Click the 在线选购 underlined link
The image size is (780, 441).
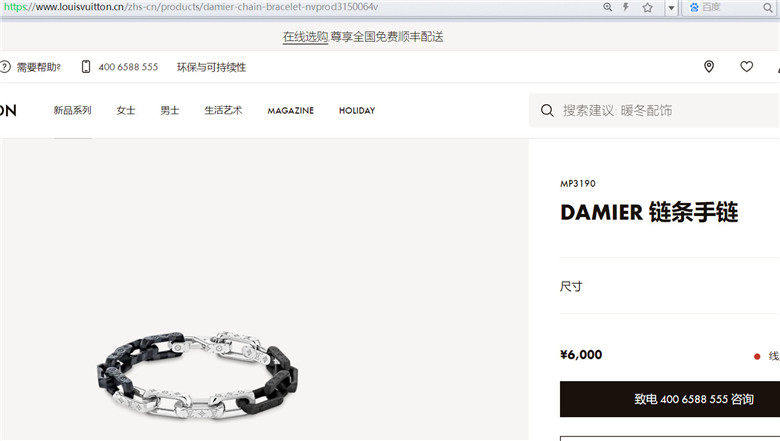pos(305,37)
